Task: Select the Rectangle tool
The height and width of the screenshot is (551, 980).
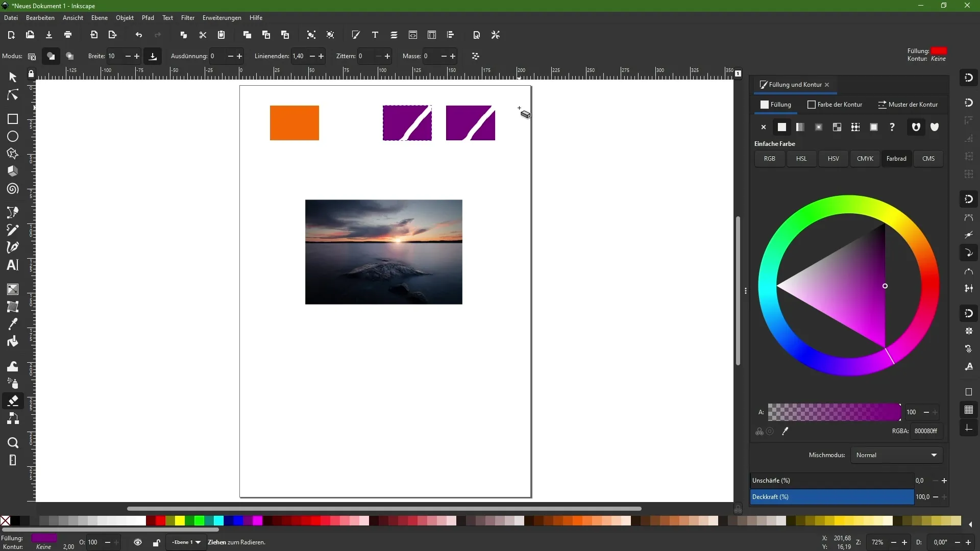Action: pyautogui.click(x=13, y=119)
